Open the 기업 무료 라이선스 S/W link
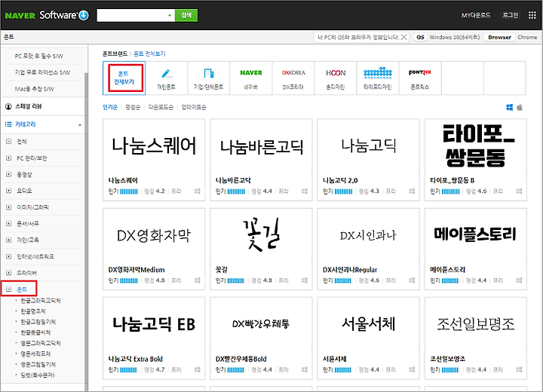Viewport: 543px width, 392px height. (42, 72)
